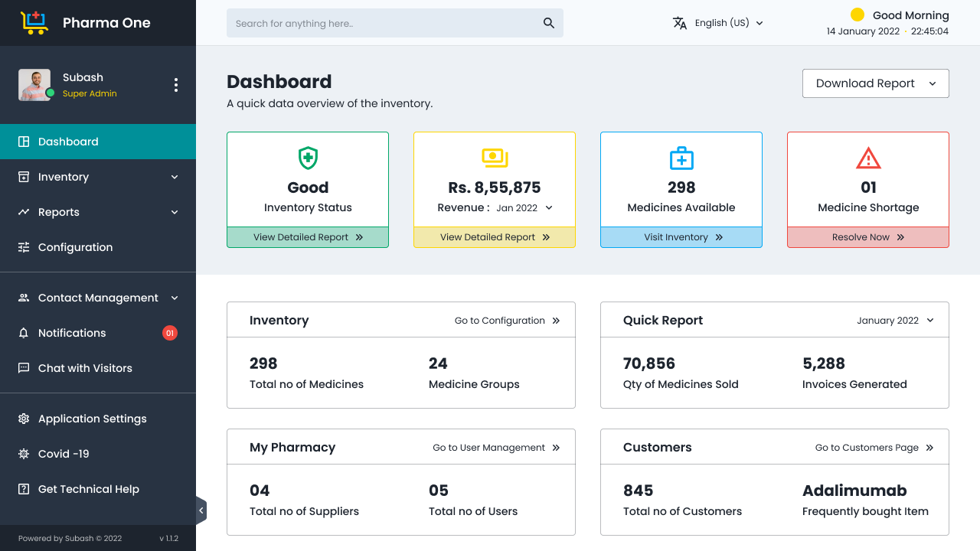980x551 pixels.
Task: Collapse sidebar using the edge arrow handle
Action: click(201, 510)
